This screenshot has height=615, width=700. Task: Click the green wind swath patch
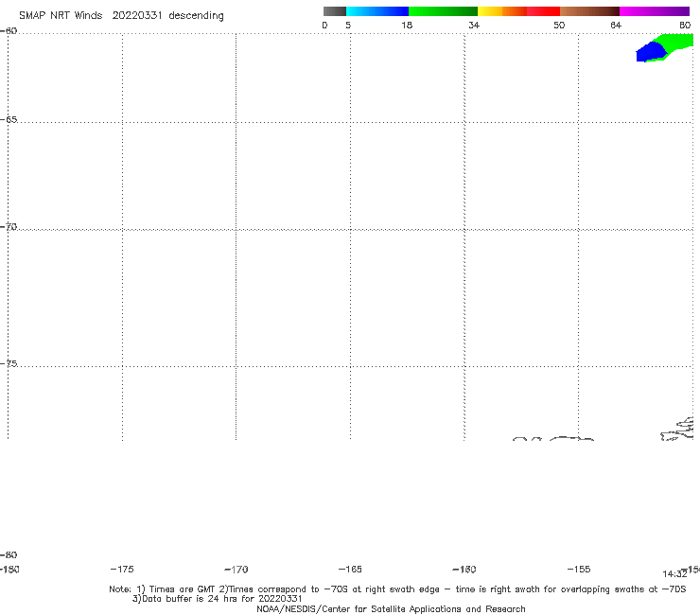pyautogui.click(x=676, y=43)
